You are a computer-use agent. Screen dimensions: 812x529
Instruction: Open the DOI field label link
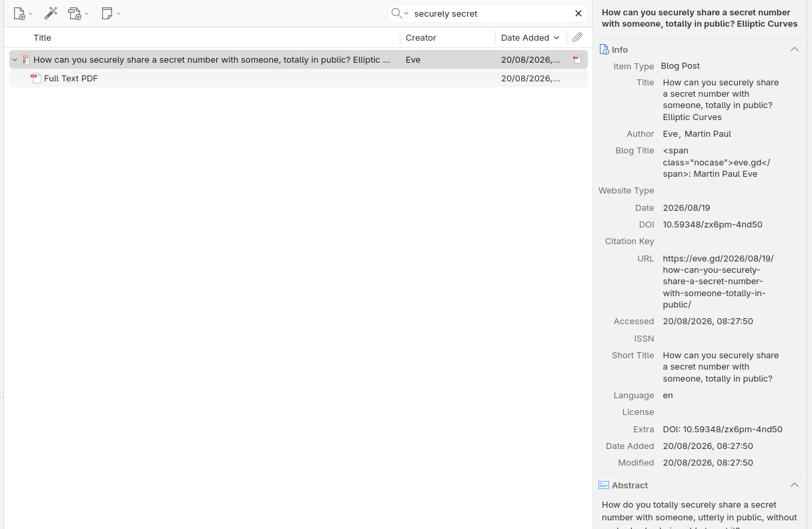tap(646, 224)
